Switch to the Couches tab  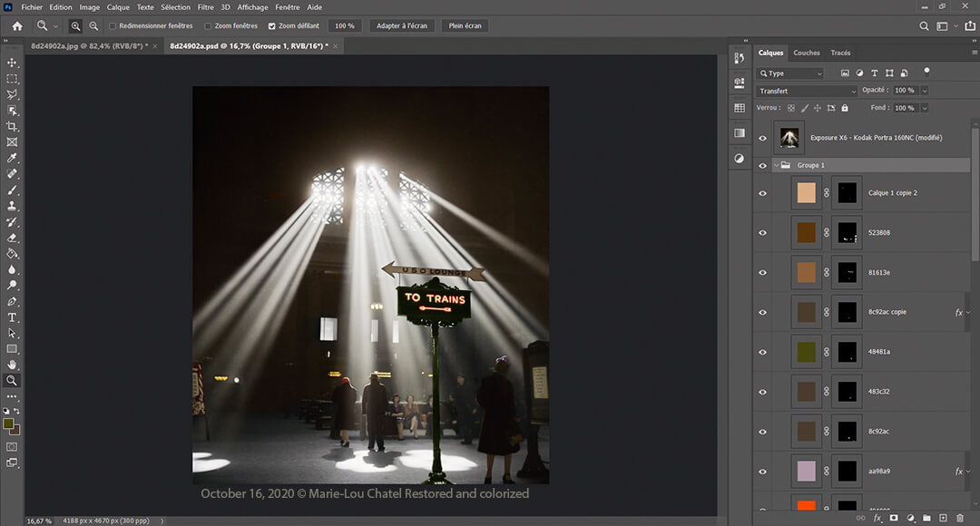click(x=807, y=54)
